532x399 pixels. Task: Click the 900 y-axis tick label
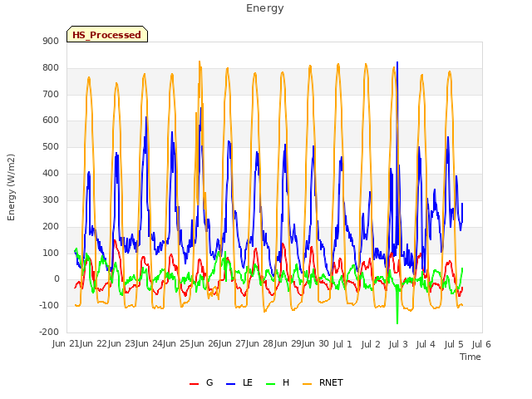pos(51,41)
